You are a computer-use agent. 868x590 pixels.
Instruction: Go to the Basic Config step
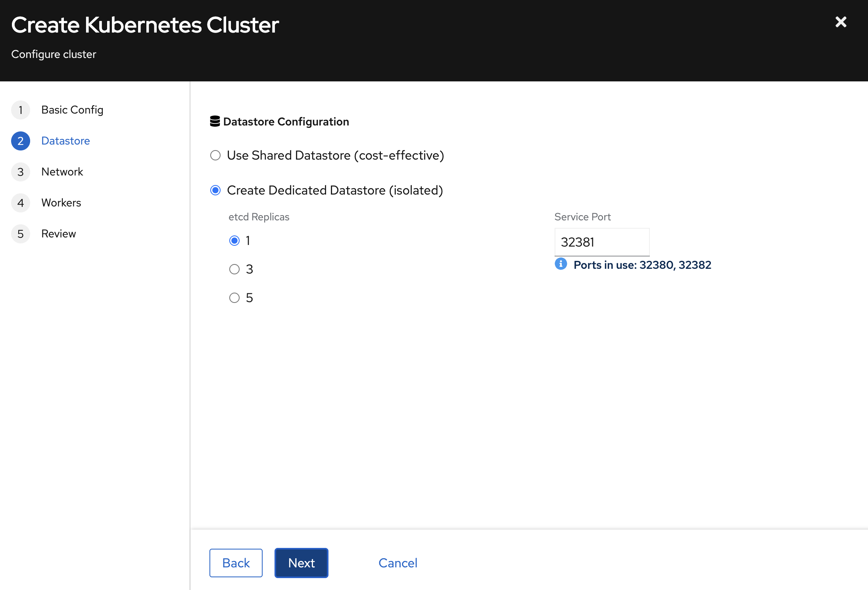[72, 110]
